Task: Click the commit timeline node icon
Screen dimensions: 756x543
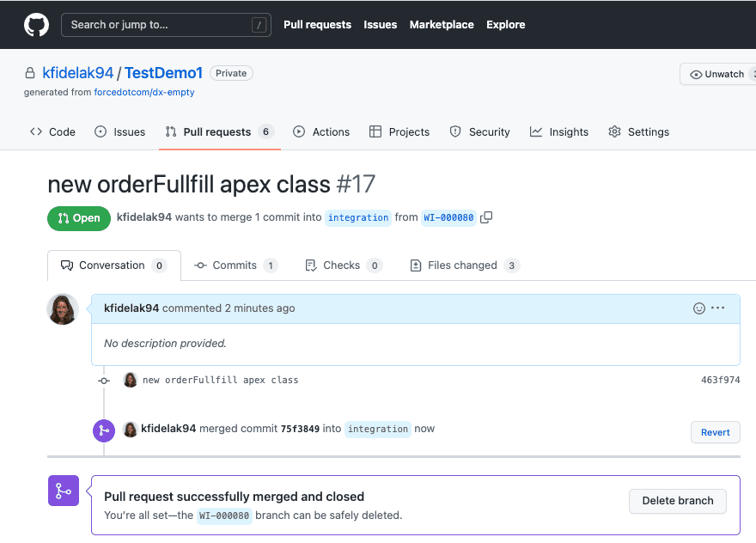Action: tap(104, 381)
